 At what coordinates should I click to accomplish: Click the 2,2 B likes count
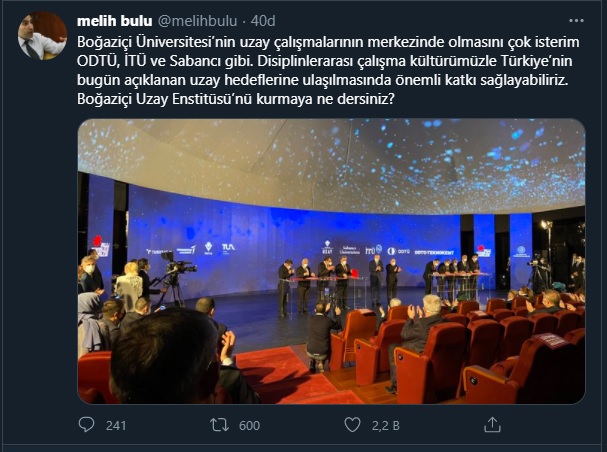(386, 426)
